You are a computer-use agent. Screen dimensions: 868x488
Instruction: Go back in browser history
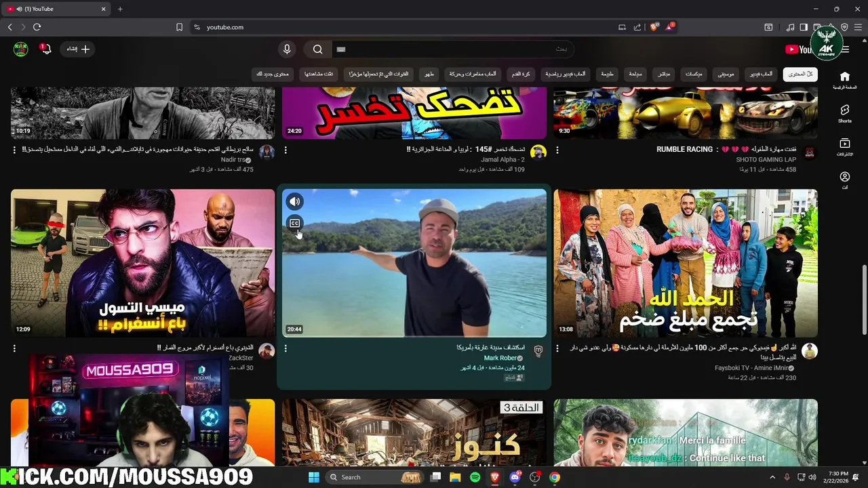point(9,27)
